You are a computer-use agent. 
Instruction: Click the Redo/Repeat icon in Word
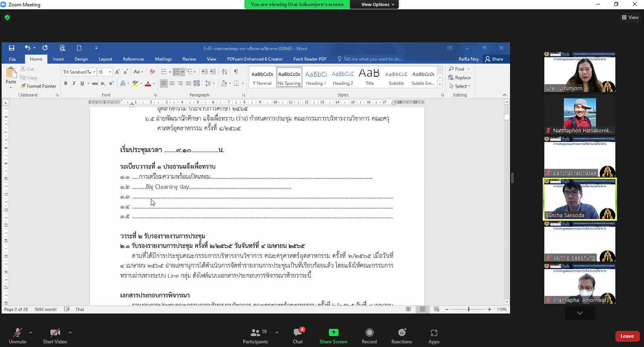click(45, 48)
